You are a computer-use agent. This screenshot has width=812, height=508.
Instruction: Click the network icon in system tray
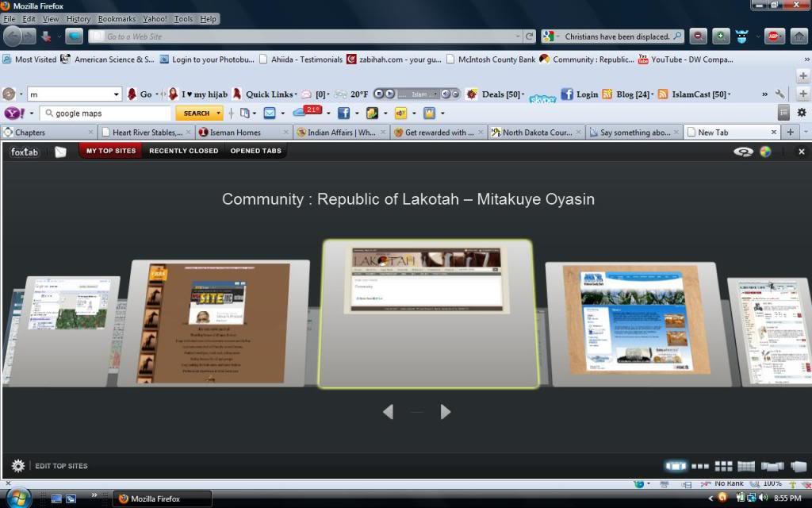752,498
